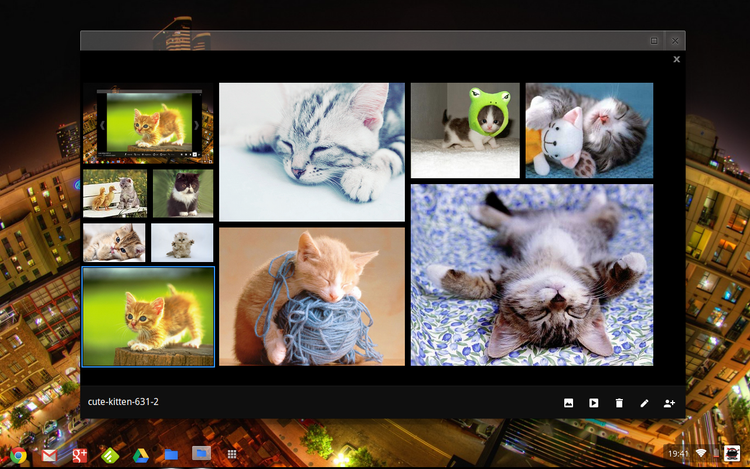750x469 pixels.
Task: Click the share with person icon
Action: [670, 403]
